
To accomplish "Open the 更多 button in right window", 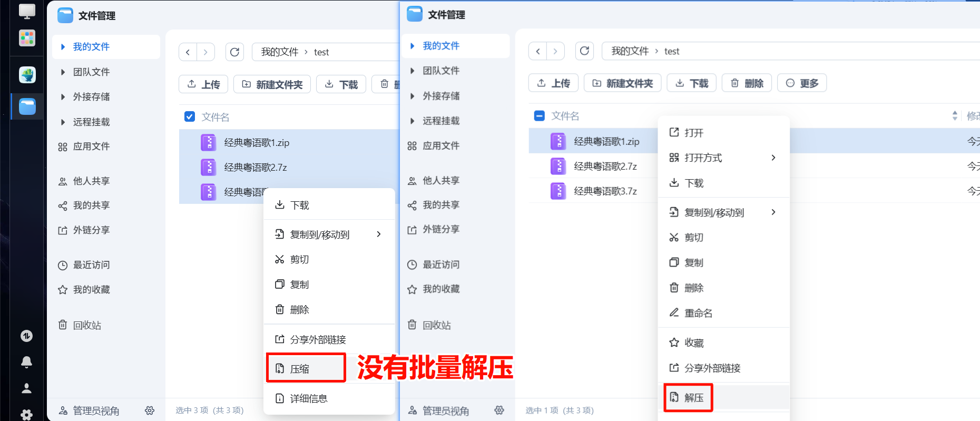I will [802, 83].
